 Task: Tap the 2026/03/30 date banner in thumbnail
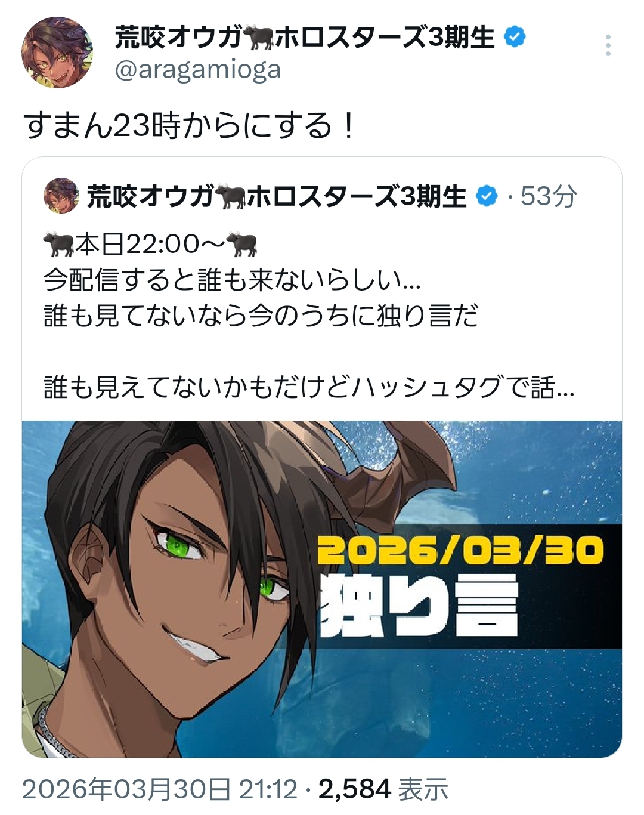click(460, 550)
